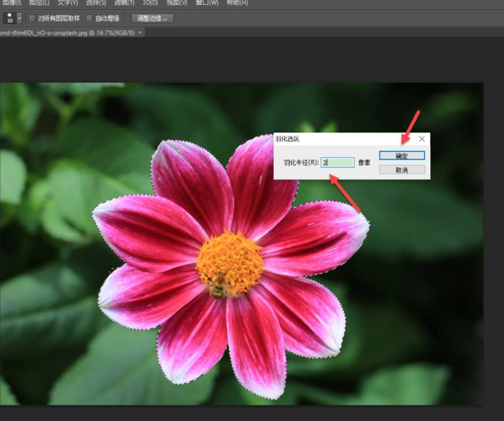Image resolution: width=504 pixels, height=421 pixels.
Task: Open the 3D(D) menu
Action: [x=150, y=3]
